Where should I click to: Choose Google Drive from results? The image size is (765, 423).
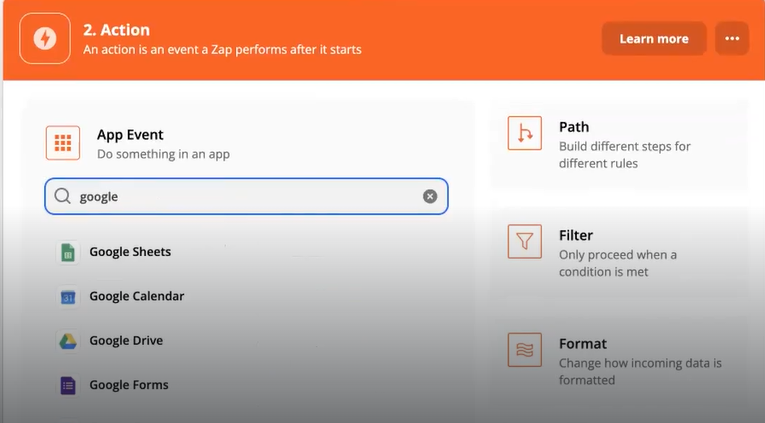click(126, 341)
